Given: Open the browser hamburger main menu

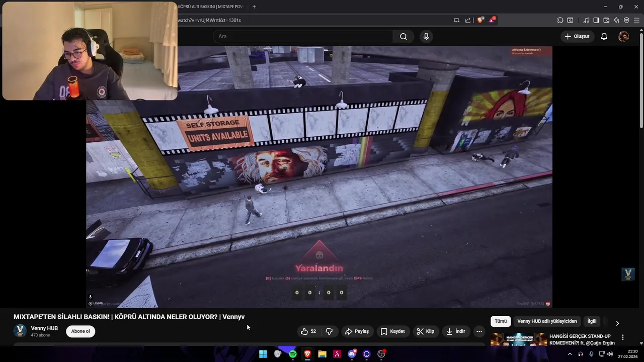Looking at the screenshot, I should 636,20.
